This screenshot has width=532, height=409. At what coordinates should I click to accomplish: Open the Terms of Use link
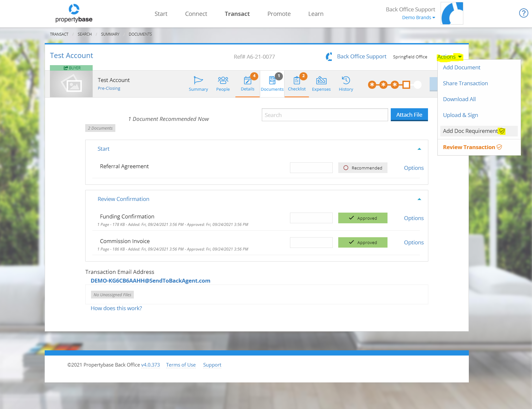tap(181, 365)
